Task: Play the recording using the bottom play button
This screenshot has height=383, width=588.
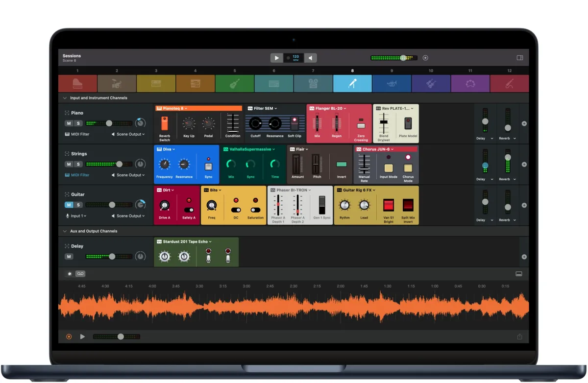Action: pos(82,336)
